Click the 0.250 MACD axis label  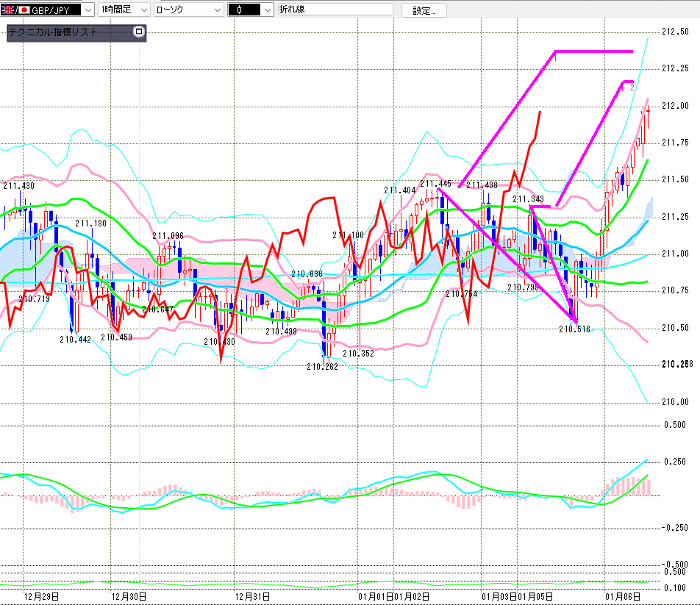click(675, 461)
